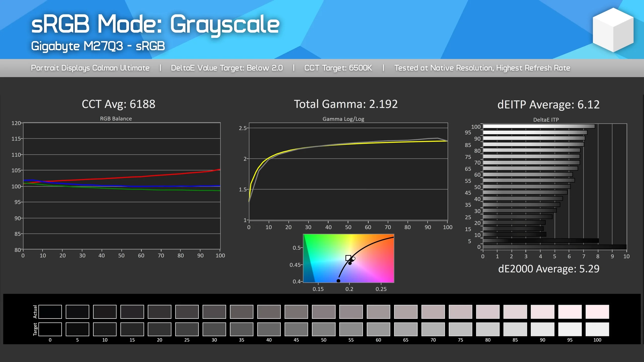Click the black dot at CIE chart bottom
This screenshot has width=644, height=362.
[x=338, y=281]
